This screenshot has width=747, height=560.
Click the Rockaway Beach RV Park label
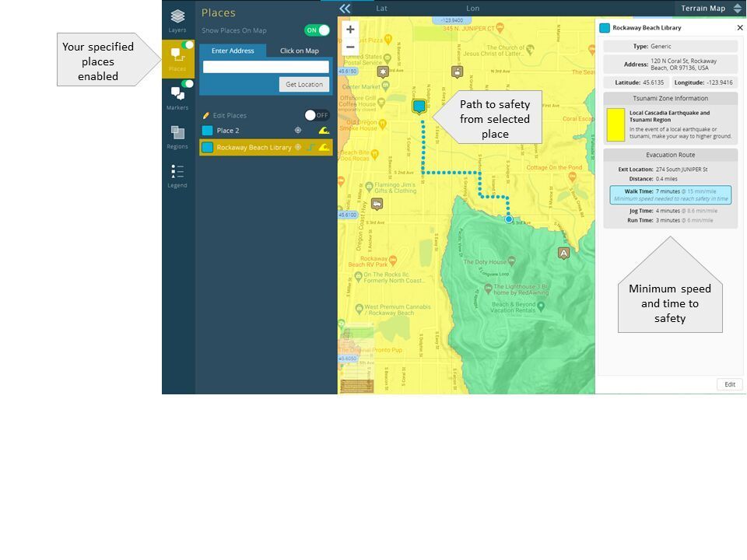click(368, 261)
